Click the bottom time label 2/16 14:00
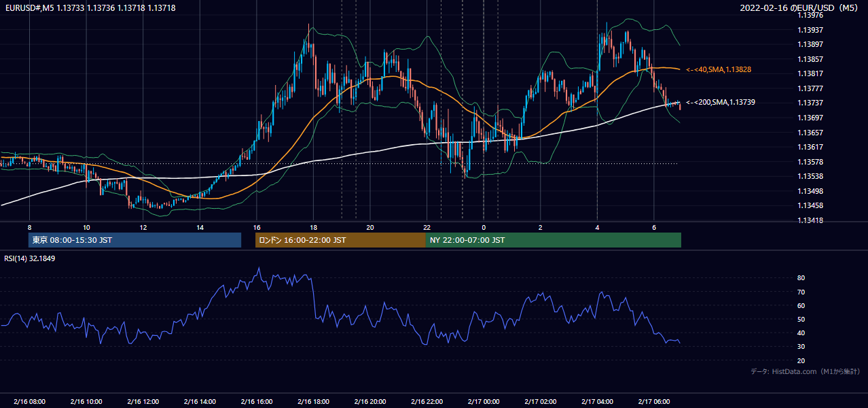 (200, 401)
